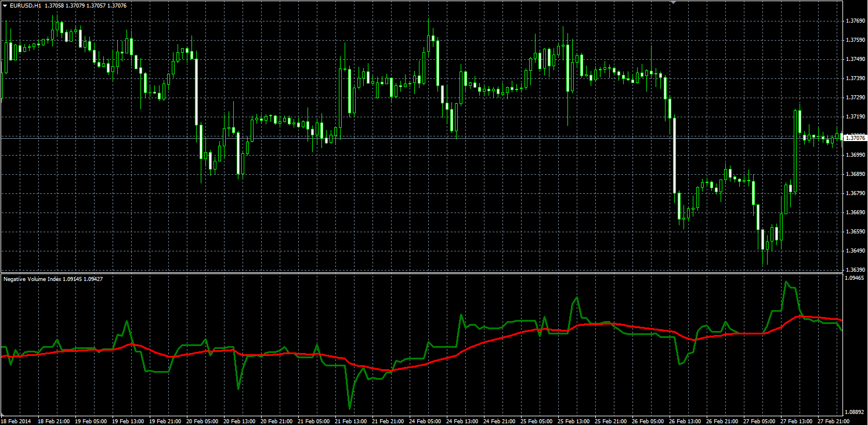Click the 19 Feb 13:00 time label
The height and width of the screenshot is (425, 868).
(x=128, y=421)
